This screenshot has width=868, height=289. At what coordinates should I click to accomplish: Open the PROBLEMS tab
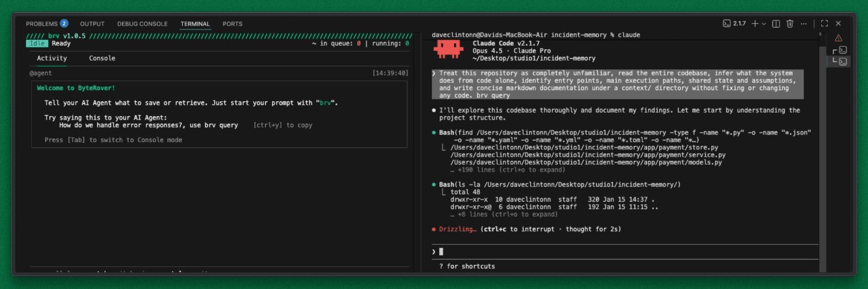click(42, 24)
